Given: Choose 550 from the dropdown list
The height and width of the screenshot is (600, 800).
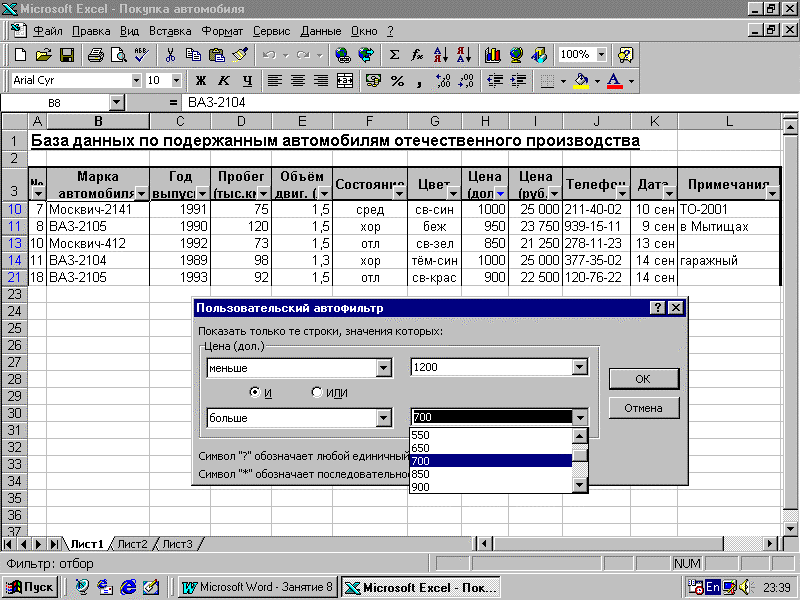Looking at the screenshot, I should (490, 435).
